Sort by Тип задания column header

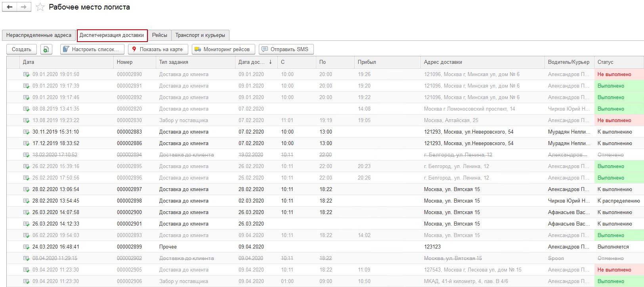(x=196, y=62)
